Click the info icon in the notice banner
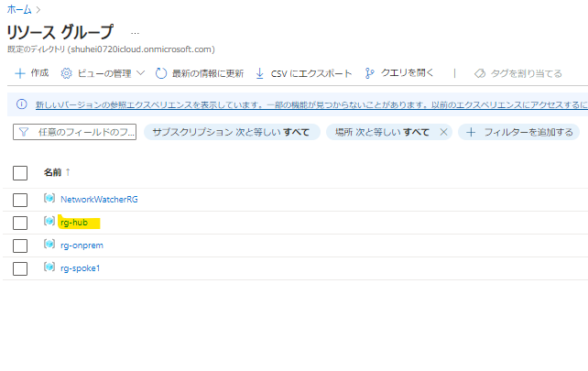The height and width of the screenshot is (371, 588). [x=22, y=104]
